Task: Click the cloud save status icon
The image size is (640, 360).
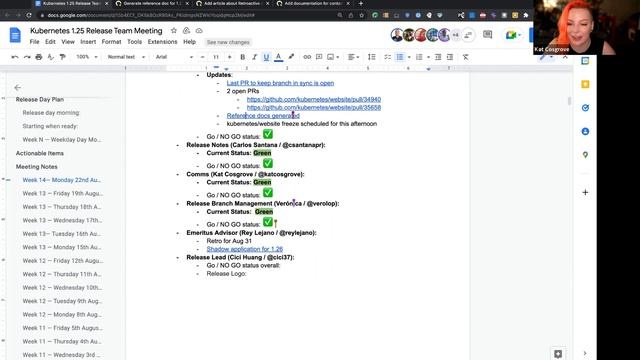Action: click(x=199, y=31)
